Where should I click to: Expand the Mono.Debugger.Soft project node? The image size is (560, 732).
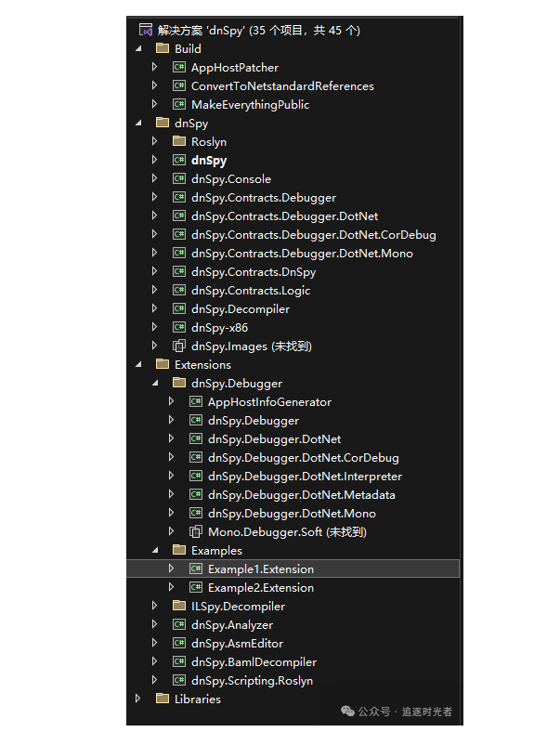(171, 531)
